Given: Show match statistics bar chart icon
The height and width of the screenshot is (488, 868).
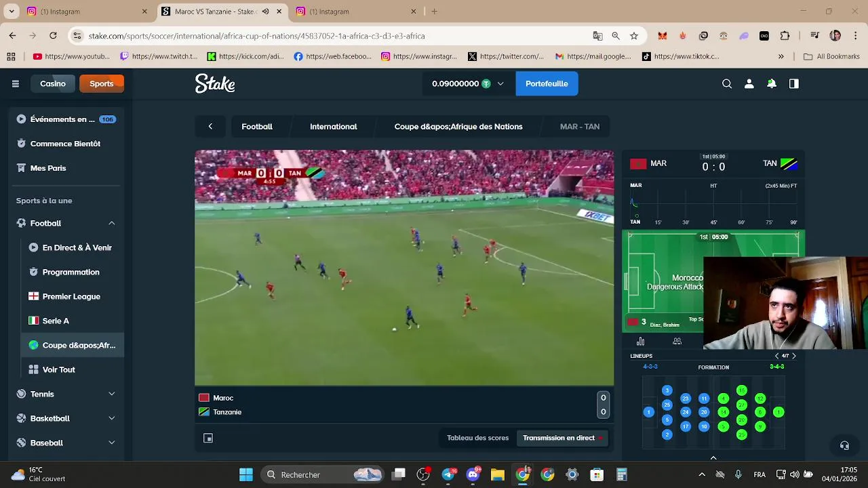Looking at the screenshot, I should [x=641, y=342].
